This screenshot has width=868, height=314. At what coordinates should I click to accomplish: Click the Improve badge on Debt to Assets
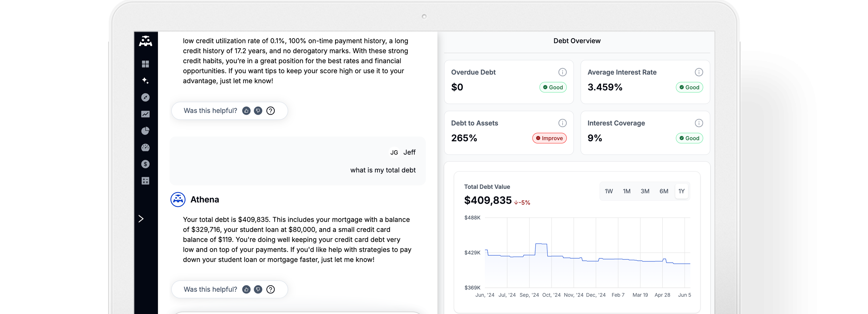(549, 138)
